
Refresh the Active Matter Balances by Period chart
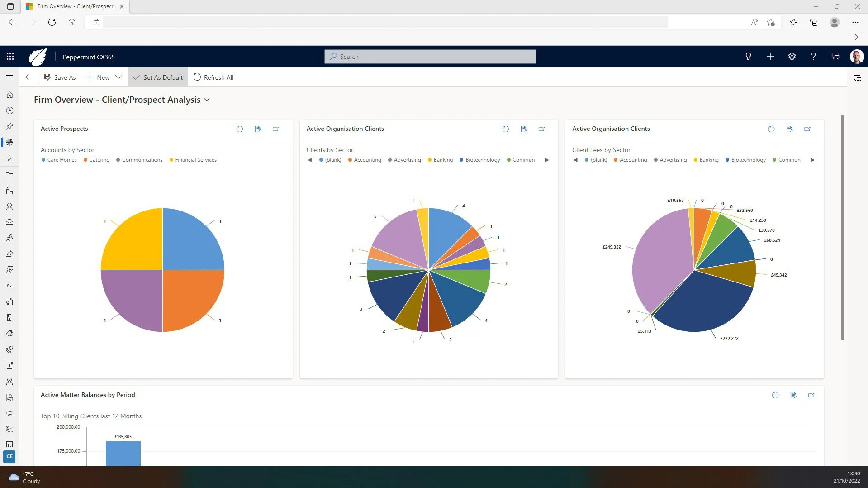click(775, 395)
